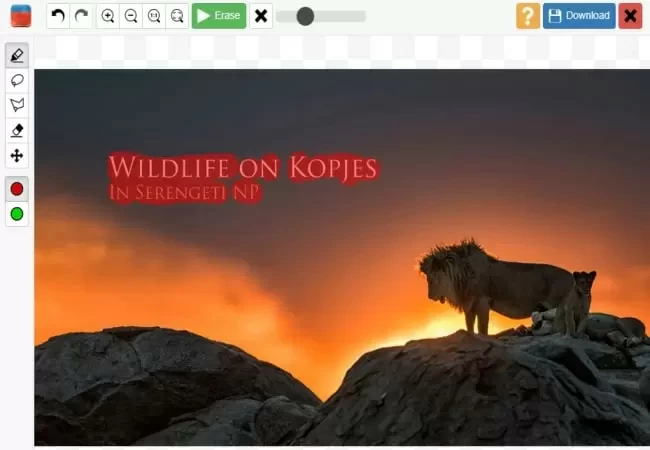The height and width of the screenshot is (450, 650).
Task: Choose the red marker color
Action: (17, 189)
